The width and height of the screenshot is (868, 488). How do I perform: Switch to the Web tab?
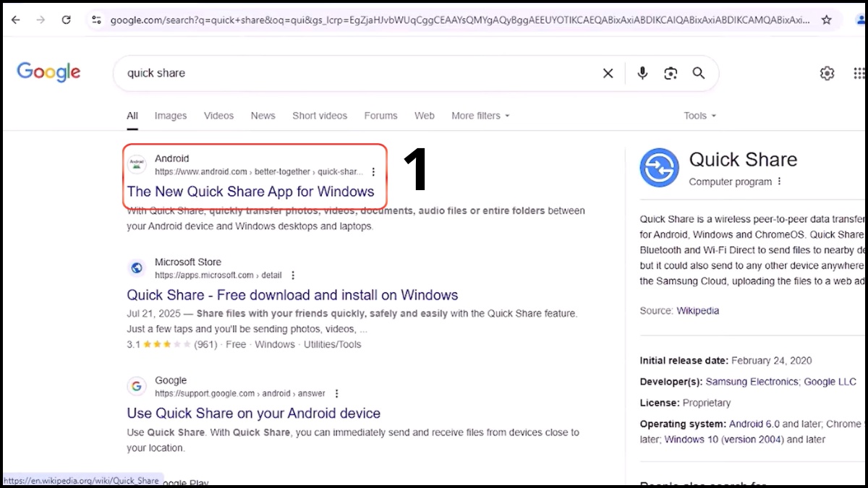(425, 116)
